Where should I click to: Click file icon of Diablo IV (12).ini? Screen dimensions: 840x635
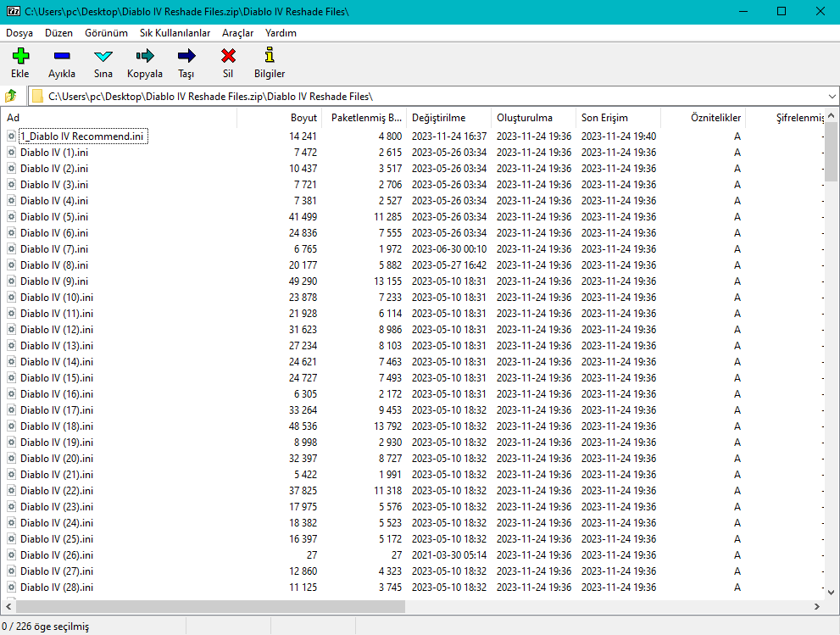tap(11, 330)
